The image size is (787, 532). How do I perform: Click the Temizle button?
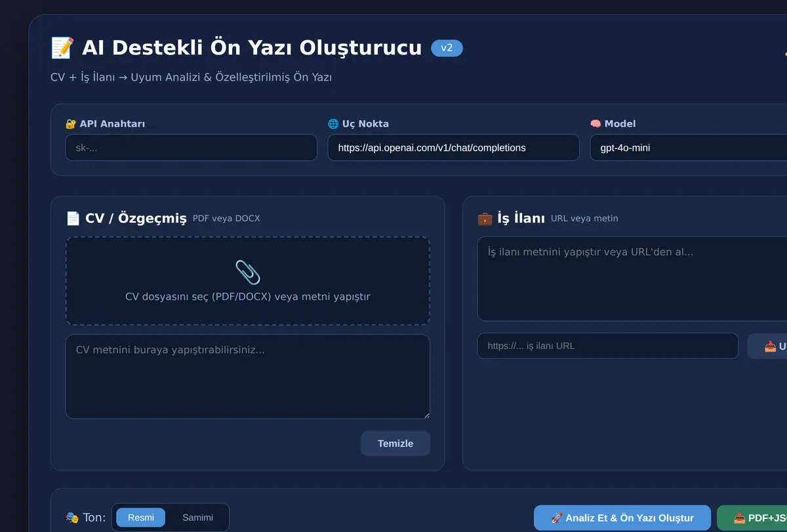point(395,443)
